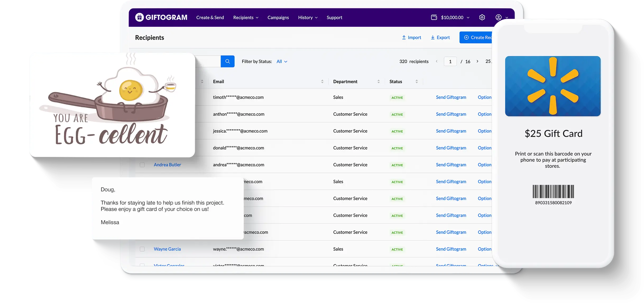644x303 pixels.
Task: Open the Campaigns menu item
Action: (x=278, y=17)
